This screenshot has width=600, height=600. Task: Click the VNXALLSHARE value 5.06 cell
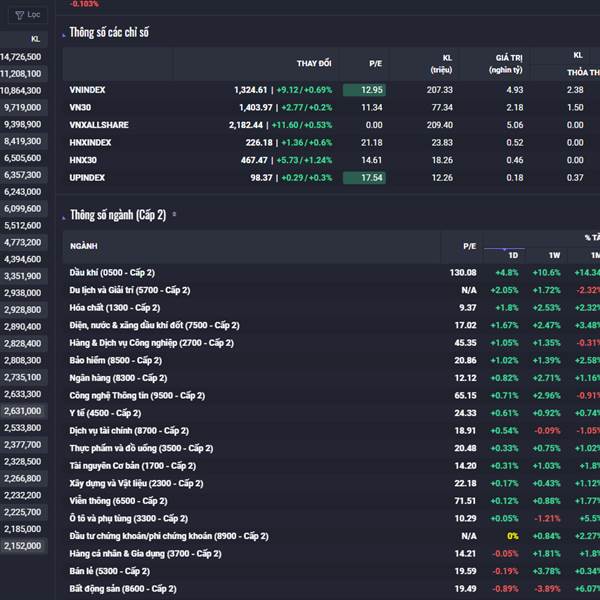pos(515,125)
